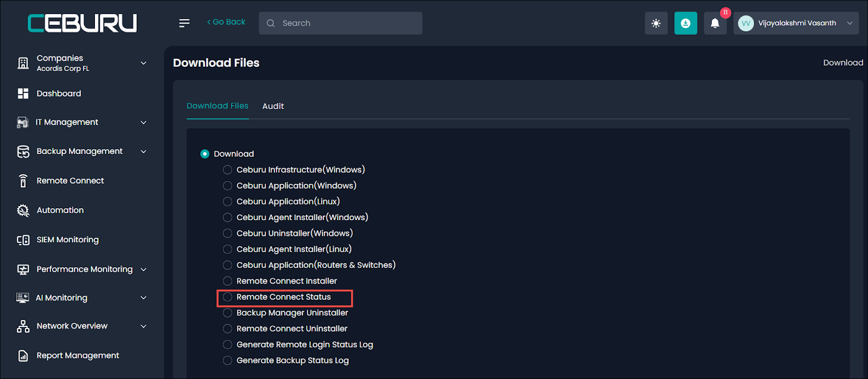Click the Download Files page heading
Image resolution: width=868 pixels, height=379 pixels.
216,63
